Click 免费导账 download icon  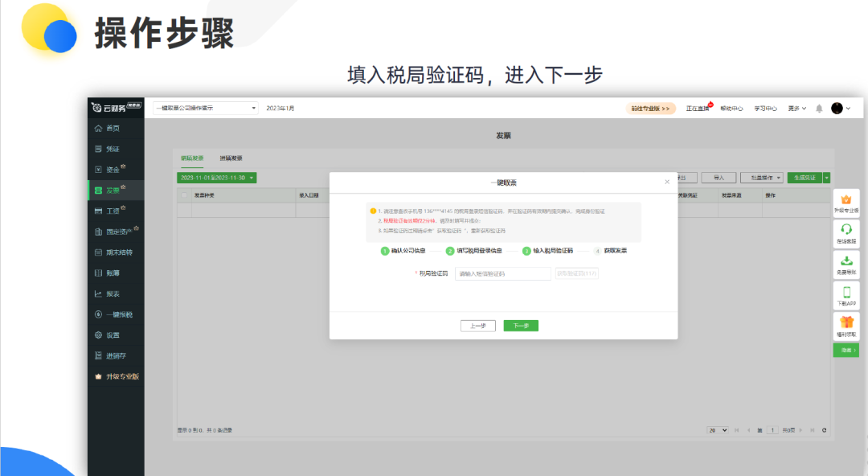pyautogui.click(x=846, y=265)
